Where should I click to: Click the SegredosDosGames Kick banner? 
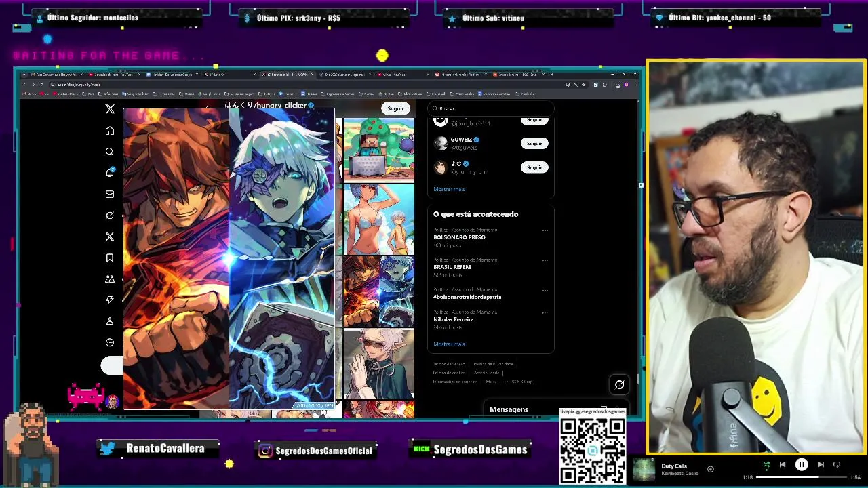point(471,449)
